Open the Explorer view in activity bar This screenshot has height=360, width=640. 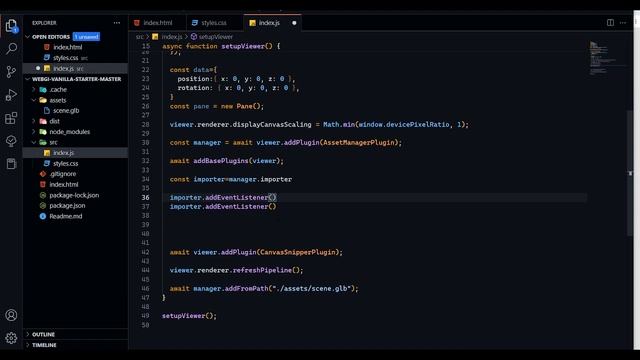(11, 26)
